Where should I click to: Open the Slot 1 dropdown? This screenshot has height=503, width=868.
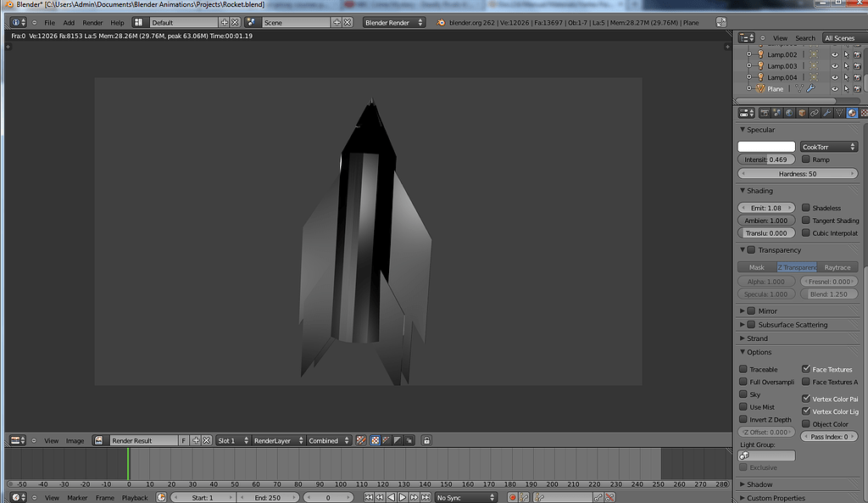232,440
